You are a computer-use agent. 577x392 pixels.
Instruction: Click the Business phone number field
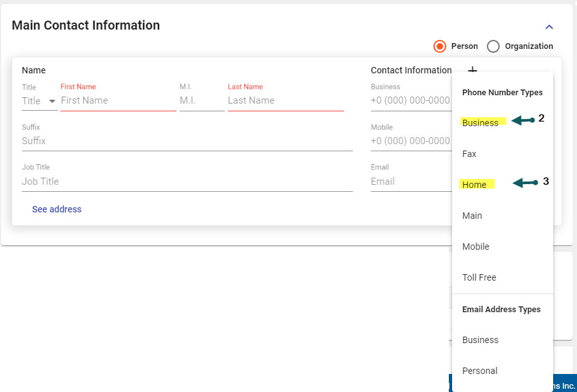411,100
